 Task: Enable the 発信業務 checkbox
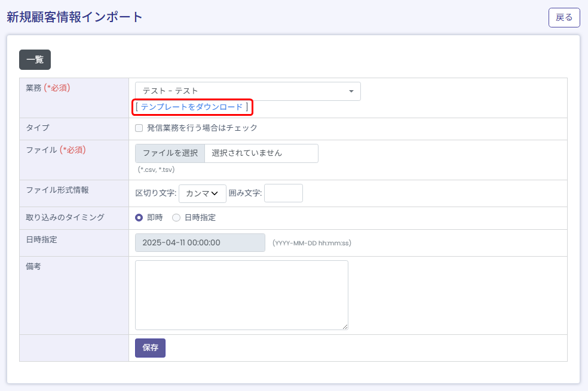point(139,128)
